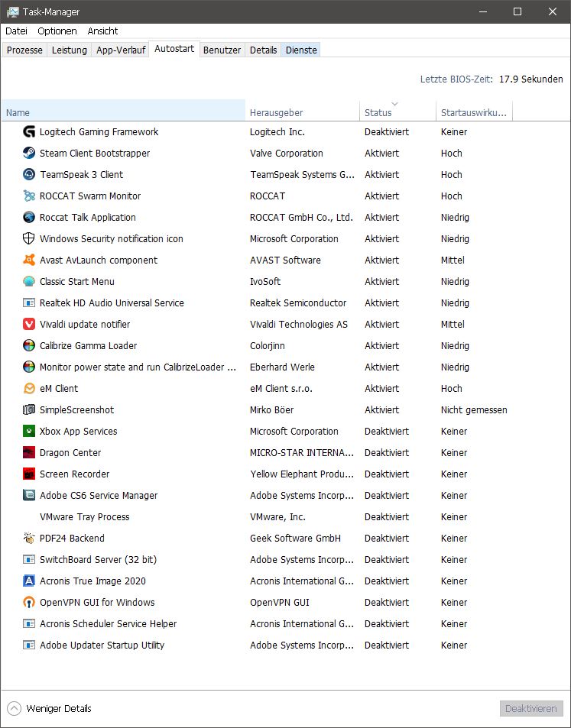Click Nicht gemessen impact for SimpleScreenshot
This screenshot has width=571, height=728.
pyautogui.click(x=474, y=410)
